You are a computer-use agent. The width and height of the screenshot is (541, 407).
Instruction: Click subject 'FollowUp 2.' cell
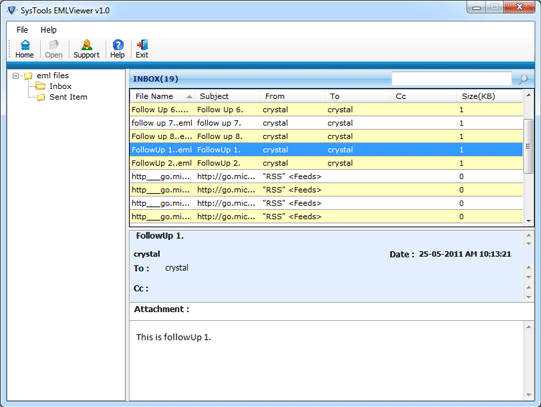point(219,163)
